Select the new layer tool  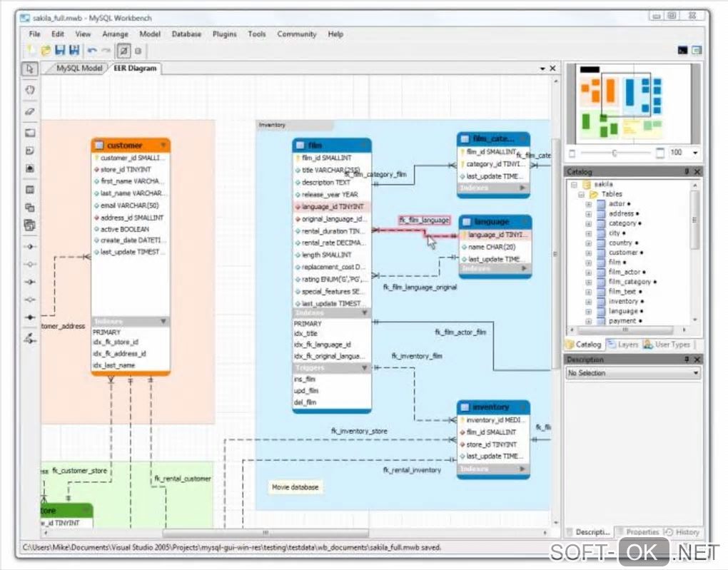[x=30, y=133]
